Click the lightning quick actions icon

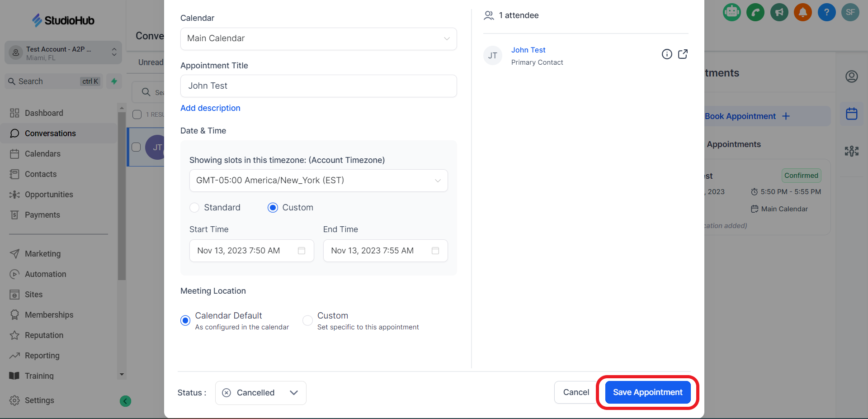coord(114,81)
